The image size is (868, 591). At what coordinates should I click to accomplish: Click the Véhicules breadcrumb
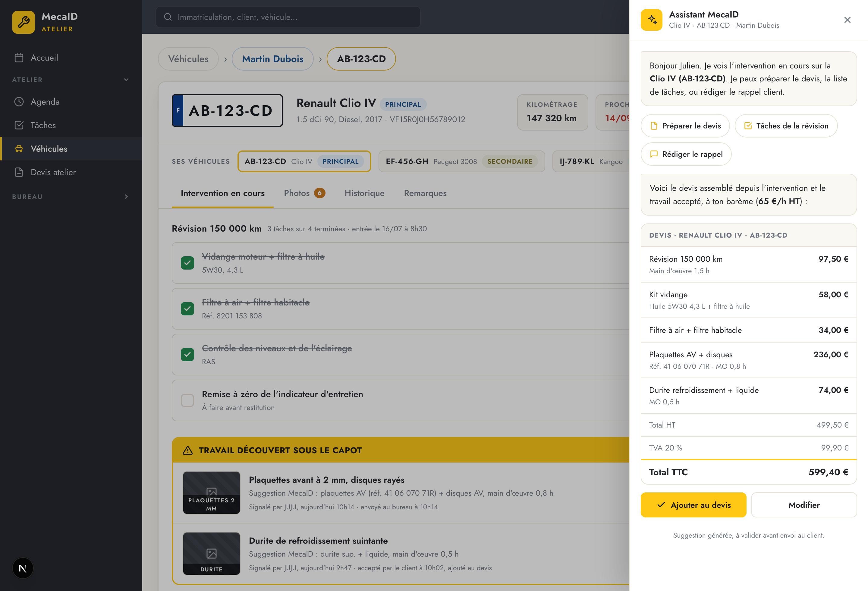coord(188,59)
